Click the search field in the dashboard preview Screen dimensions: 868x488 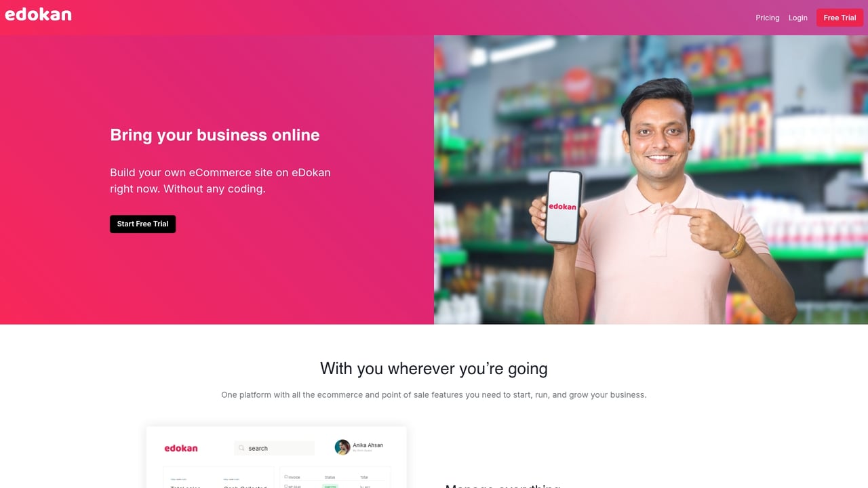click(x=275, y=448)
